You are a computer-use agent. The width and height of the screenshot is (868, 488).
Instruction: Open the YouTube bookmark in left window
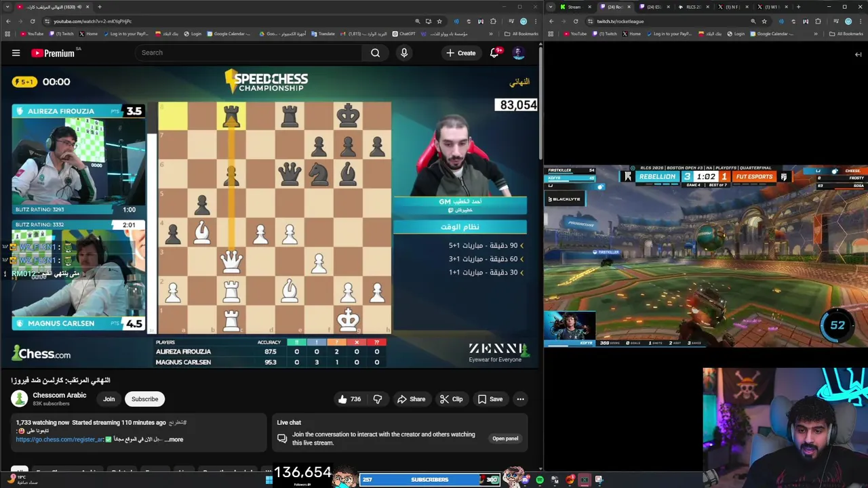pyautogui.click(x=32, y=33)
